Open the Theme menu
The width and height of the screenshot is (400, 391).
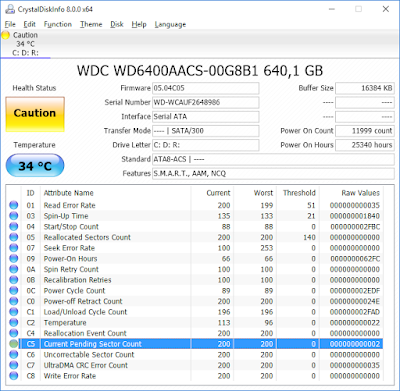[x=91, y=24]
